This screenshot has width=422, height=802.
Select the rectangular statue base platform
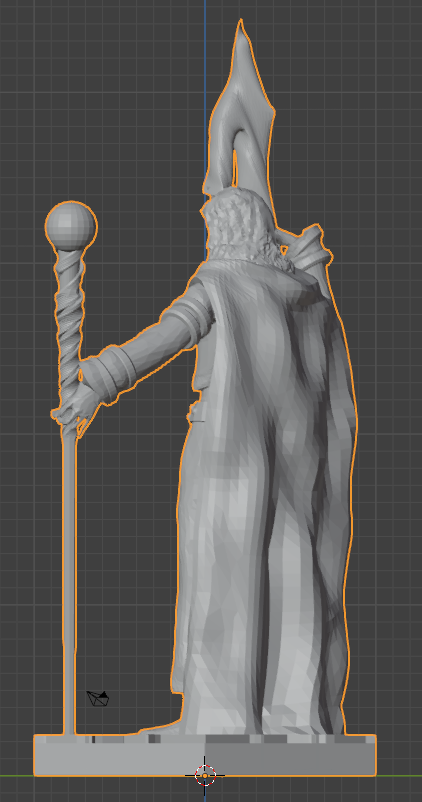pyautogui.click(x=205, y=755)
